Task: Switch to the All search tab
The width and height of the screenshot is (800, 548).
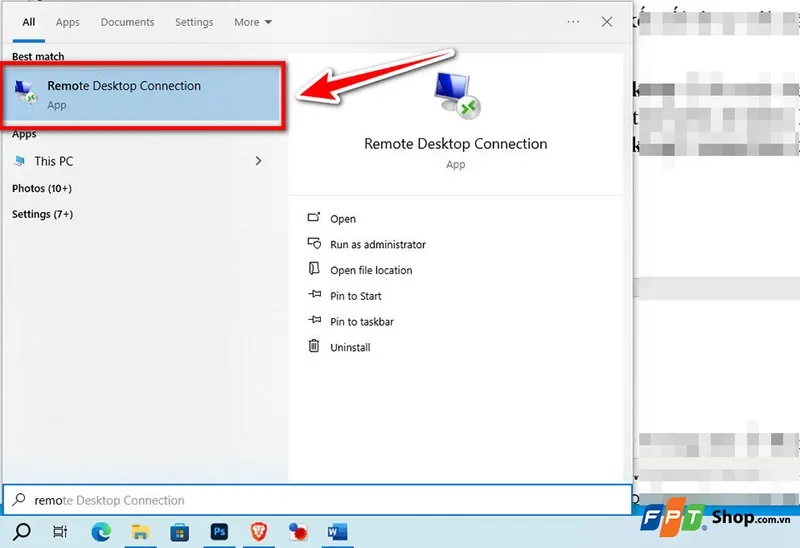Action: point(29,22)
